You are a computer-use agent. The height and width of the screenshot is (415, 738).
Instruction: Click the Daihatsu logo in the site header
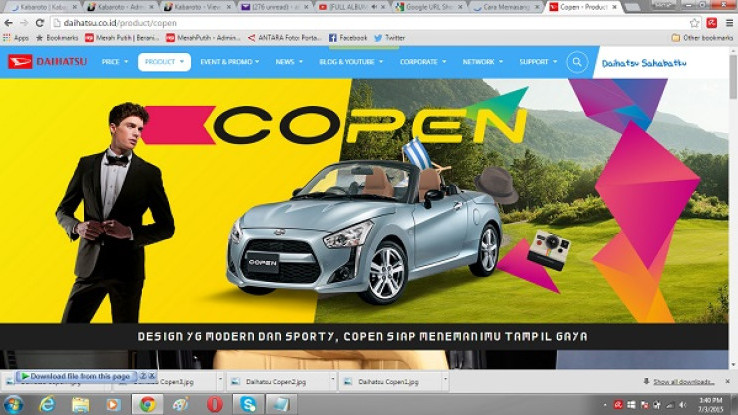(x=48, y=62)
